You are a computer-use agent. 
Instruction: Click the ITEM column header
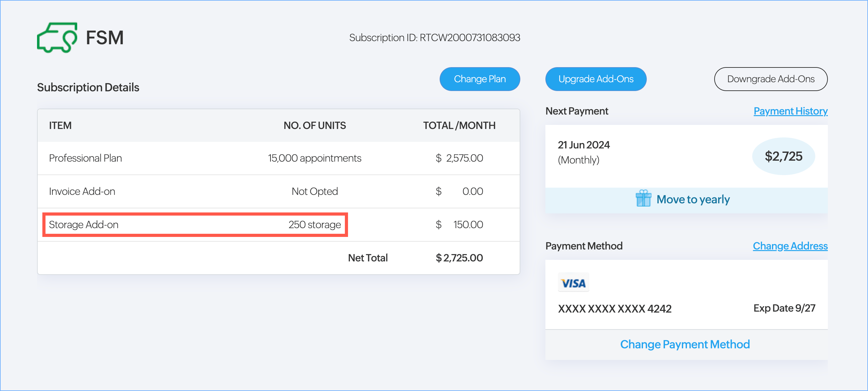[60, 126]
